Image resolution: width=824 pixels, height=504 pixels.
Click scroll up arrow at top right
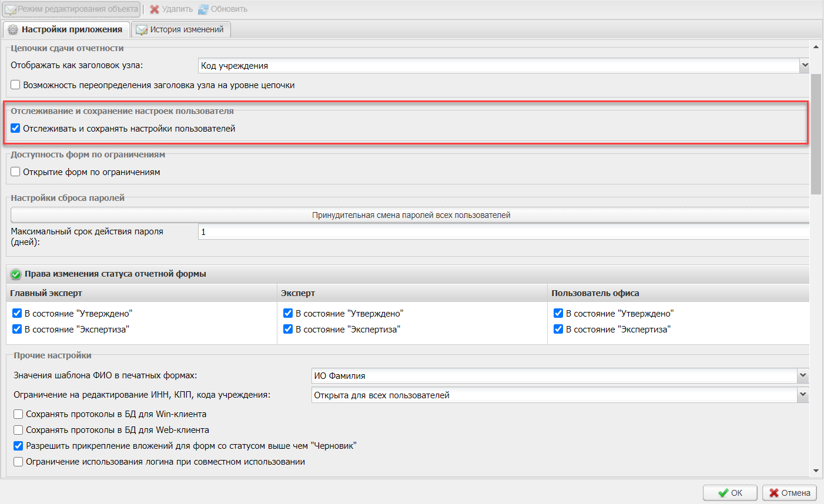coord(816,47)
